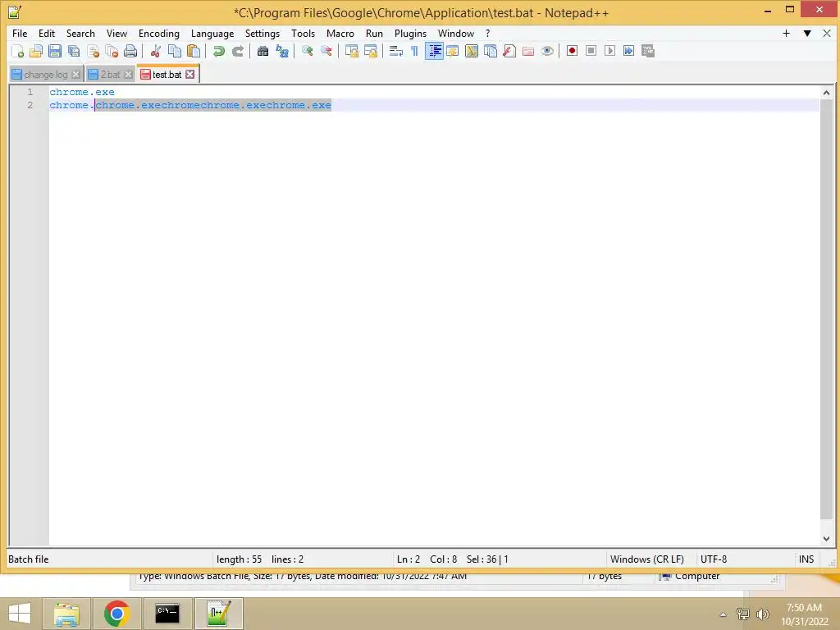Click the user defined language icon
Viewport: 840px width, 630px height.
click(x=453, y=51)
